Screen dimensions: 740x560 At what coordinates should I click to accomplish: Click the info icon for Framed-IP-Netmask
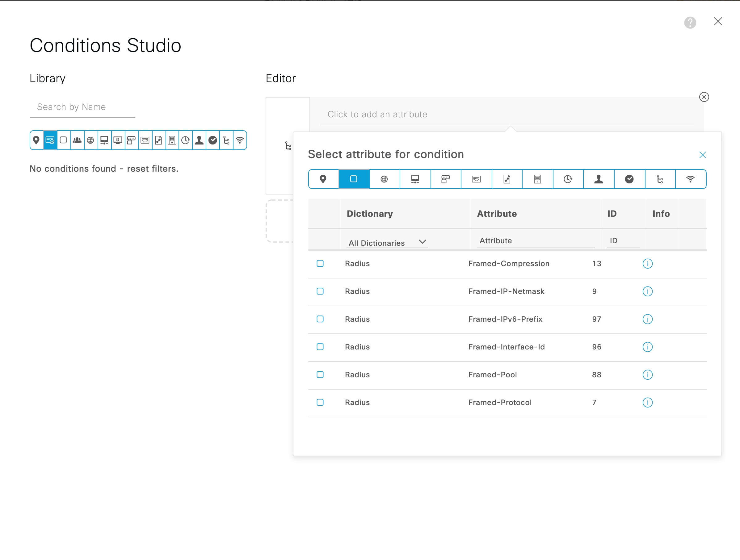pos(648,291)
